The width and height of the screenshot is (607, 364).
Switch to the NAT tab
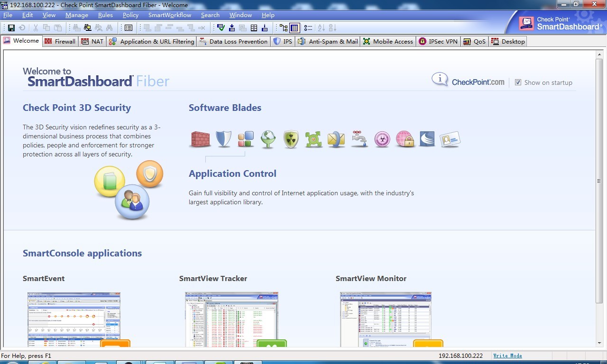click(x=92, y=41)
